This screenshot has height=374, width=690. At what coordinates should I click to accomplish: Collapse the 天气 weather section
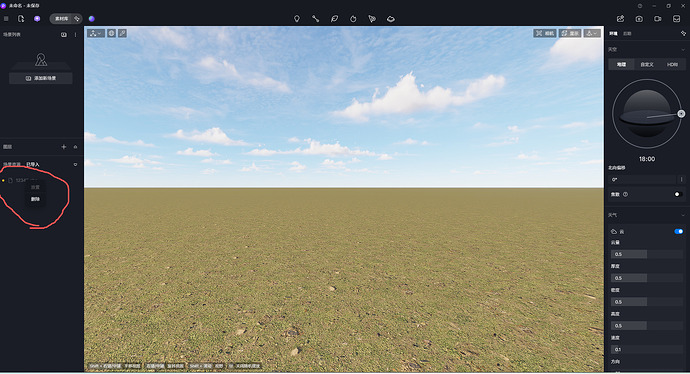(683, 216)
